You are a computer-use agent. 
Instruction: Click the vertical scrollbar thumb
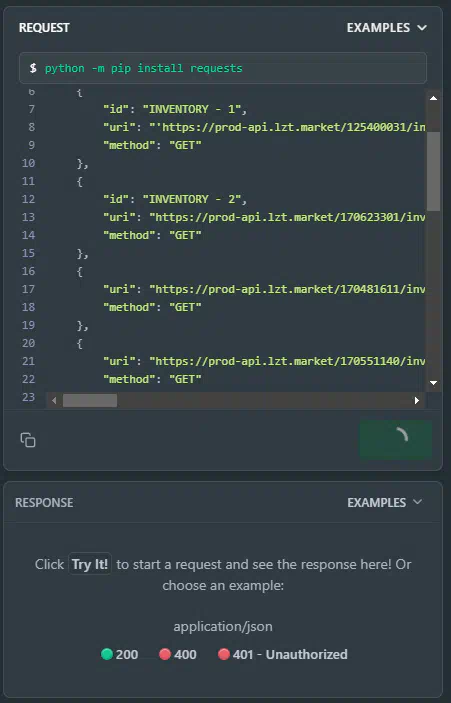pos(434,171)
